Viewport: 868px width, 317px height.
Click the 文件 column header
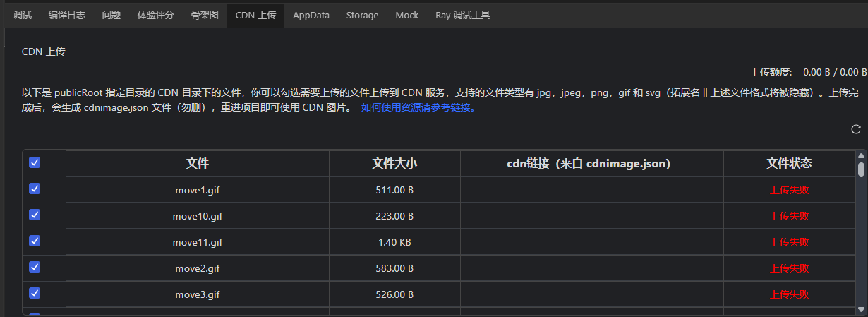tap(198, 163)
